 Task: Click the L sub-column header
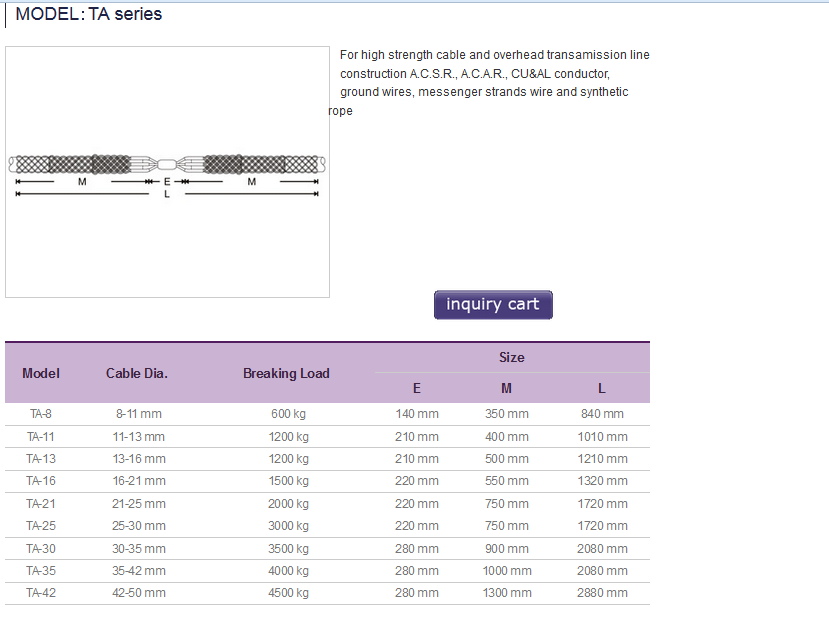tap(602, 389)
